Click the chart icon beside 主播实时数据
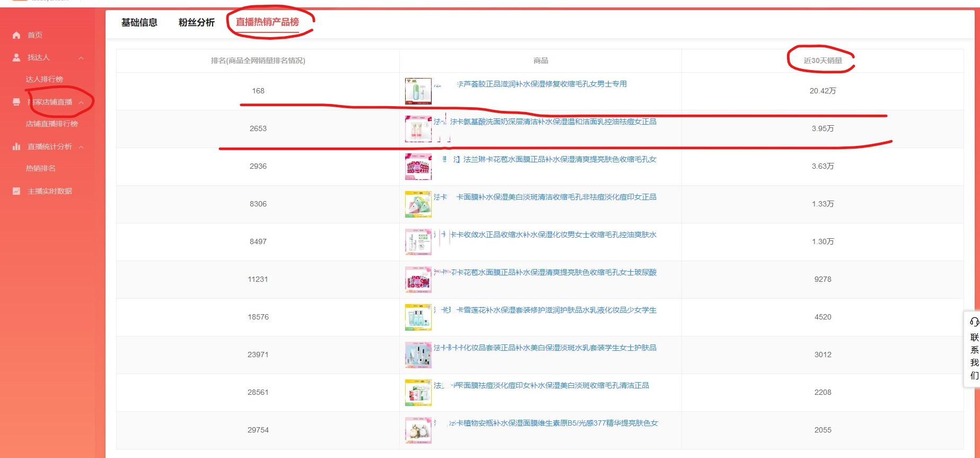The height and width of the screenshot is (458, 980). click(16, 191)
